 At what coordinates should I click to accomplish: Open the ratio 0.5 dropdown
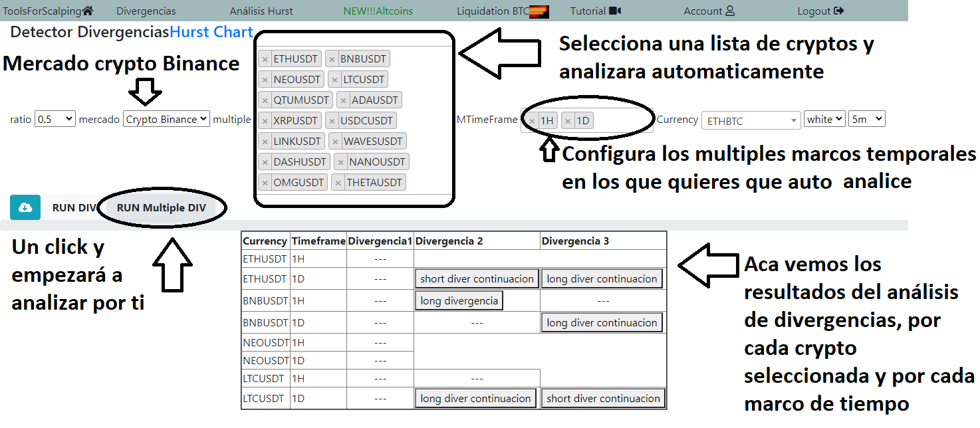point(55,119)
